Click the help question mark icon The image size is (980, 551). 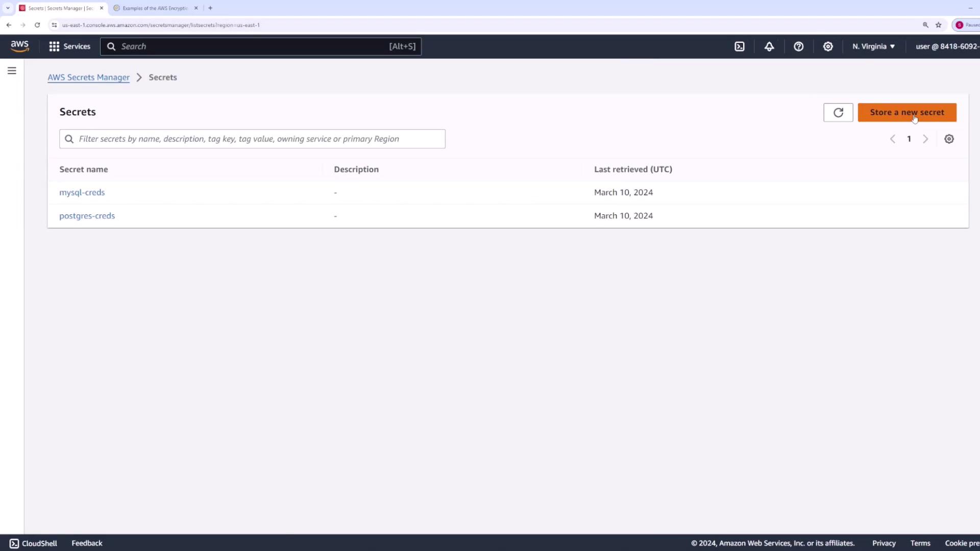click(798, 46)
